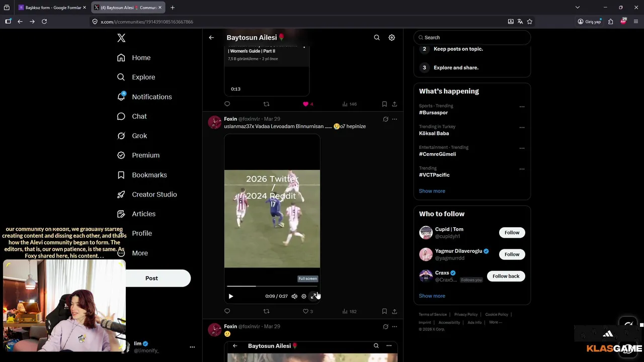Image resolution: width=644 pixels, height=362 pixels.
Task: Open more options for Köksal Baba trend
Action: click(x=522, y=127)
